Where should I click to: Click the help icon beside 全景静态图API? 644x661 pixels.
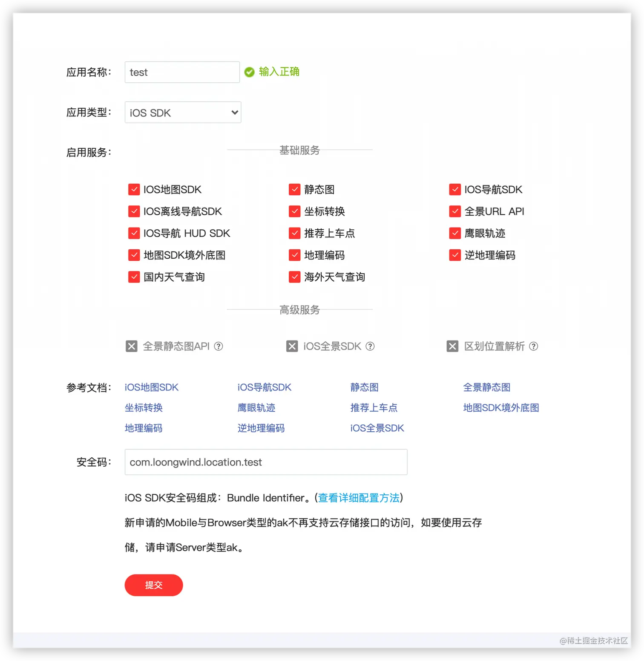218,346
